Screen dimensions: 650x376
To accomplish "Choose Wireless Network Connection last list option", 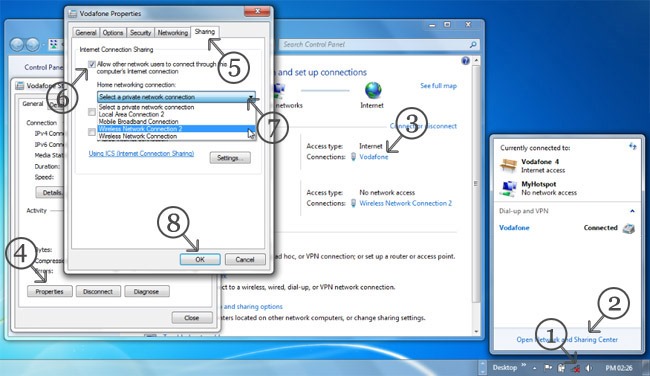I will tap(176, 136).
